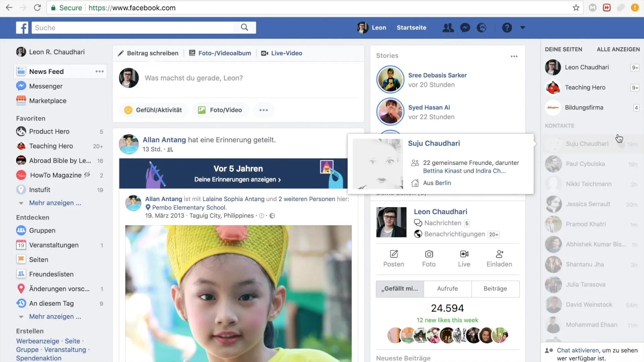Click the Veranstaltungen icon in sidebar
Viewport: 644px width, 362px height.
(21, 245)
